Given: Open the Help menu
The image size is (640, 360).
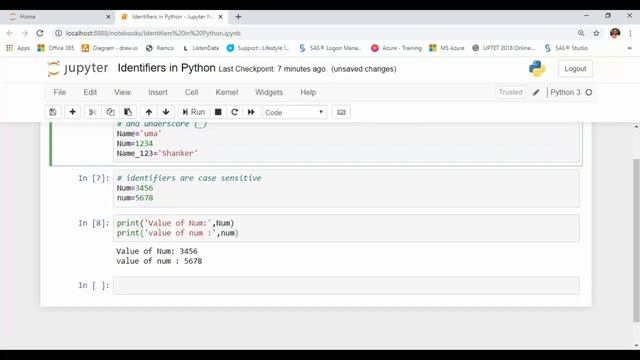Looking at the screenshot, I should [x=308, y=92].
